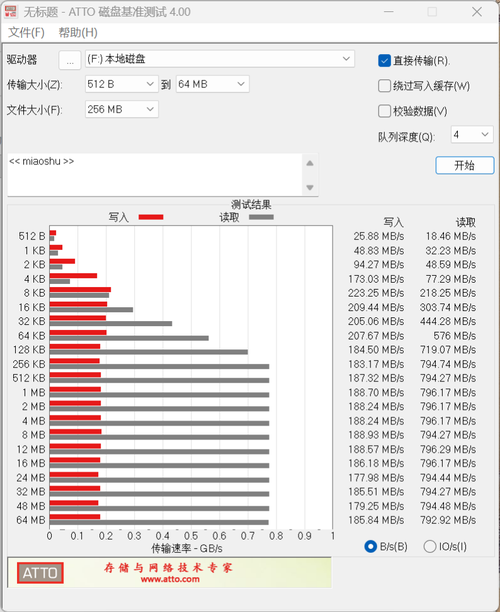
Task: Select the B/s(B) radio button
Action: coord(370,546)
